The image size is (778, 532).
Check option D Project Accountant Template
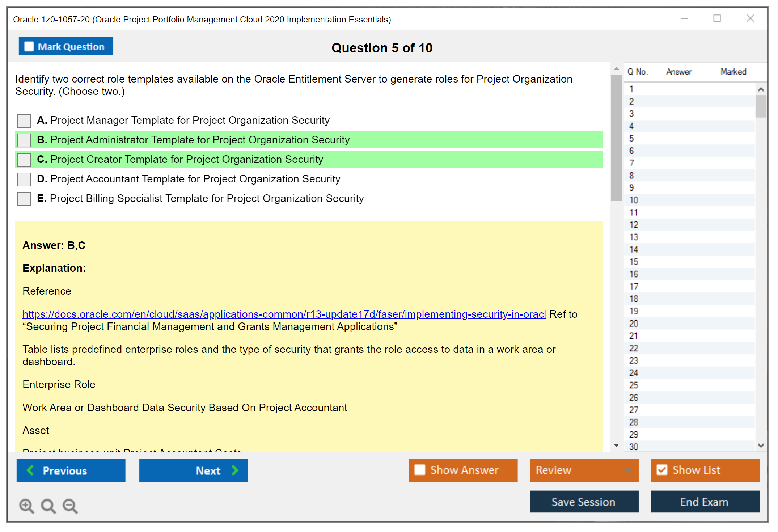pos(24,179)
